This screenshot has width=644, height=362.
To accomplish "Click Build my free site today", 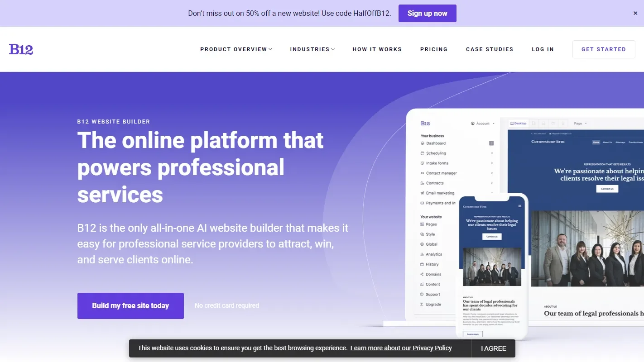I will 130,306.
